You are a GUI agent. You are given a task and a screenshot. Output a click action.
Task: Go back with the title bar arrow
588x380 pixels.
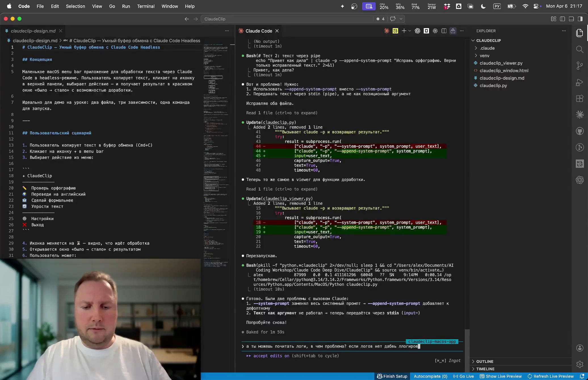pyautogui.click(x=186, y=19)
